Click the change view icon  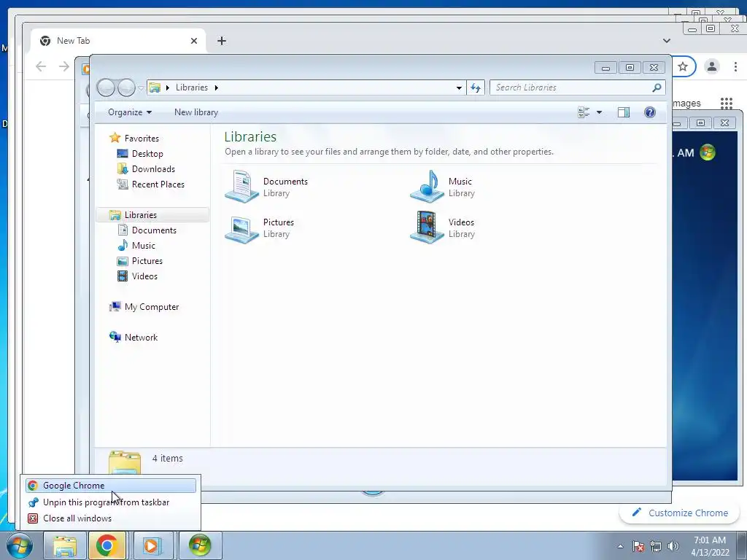point(584,112)
